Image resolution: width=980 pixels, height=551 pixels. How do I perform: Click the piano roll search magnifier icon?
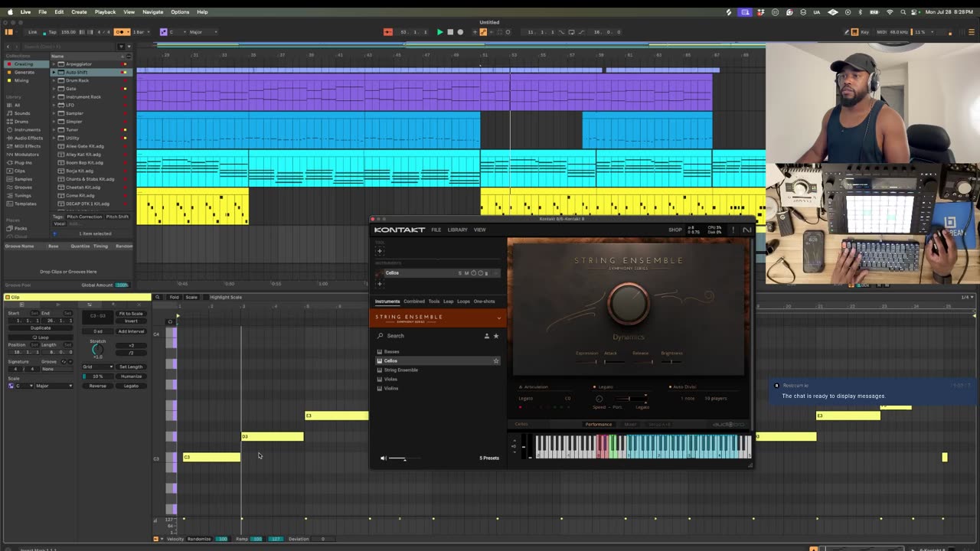[x=157, y=297]
